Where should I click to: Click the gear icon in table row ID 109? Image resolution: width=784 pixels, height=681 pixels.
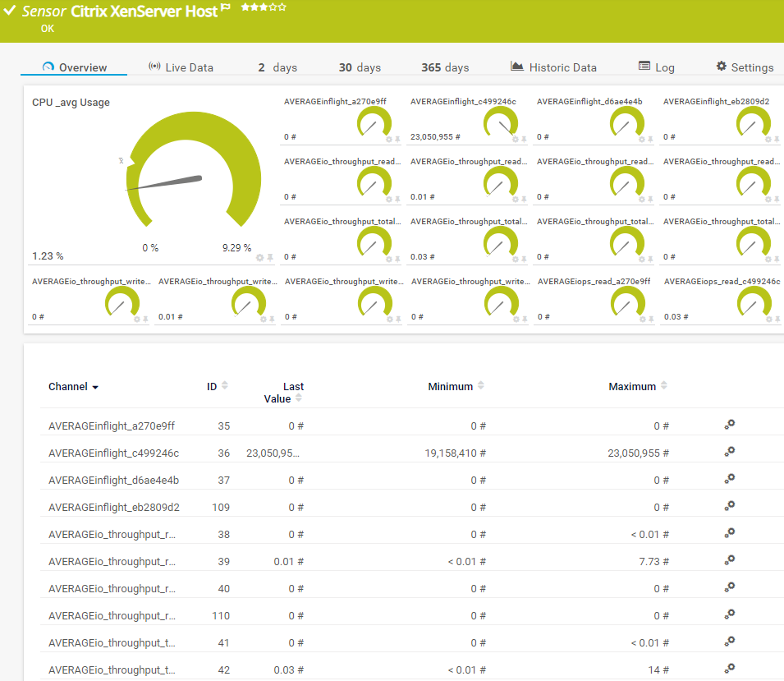coord(729,506)
